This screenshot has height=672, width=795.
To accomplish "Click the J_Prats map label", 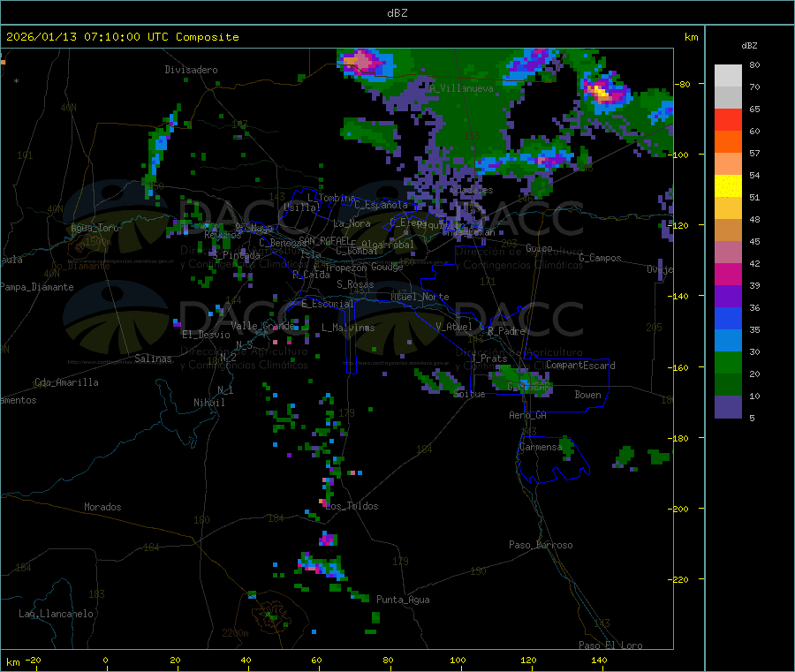I will point(488,359).
